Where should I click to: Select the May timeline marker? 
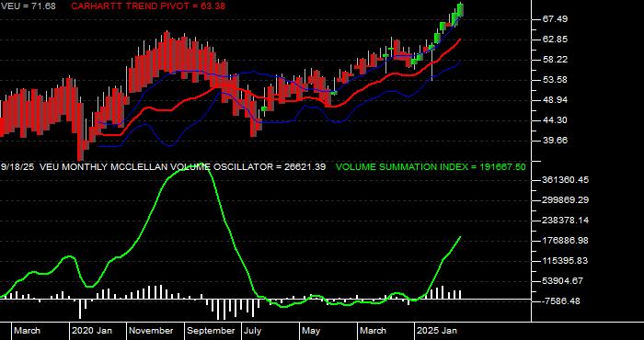(311, 331)
